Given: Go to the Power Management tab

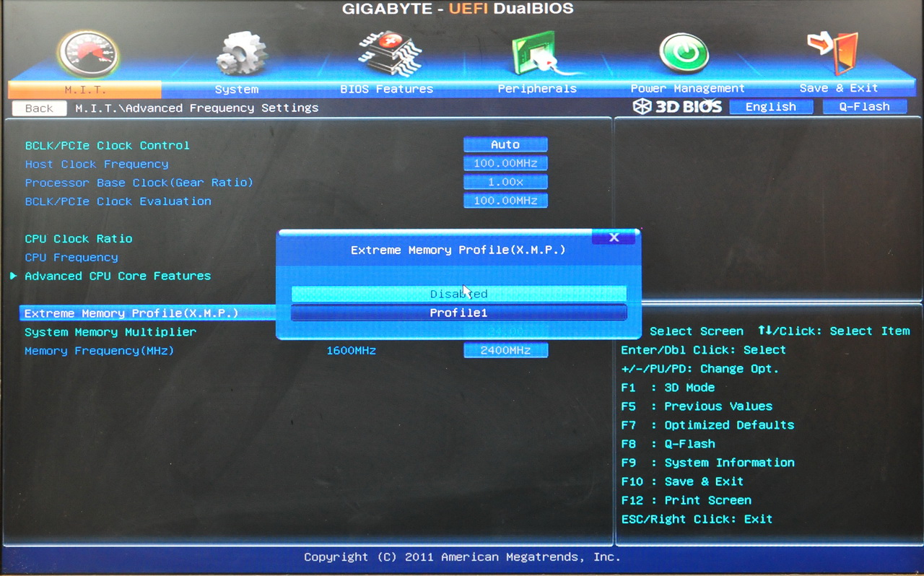Looking at the screenshot, I should tap(687, 88).
